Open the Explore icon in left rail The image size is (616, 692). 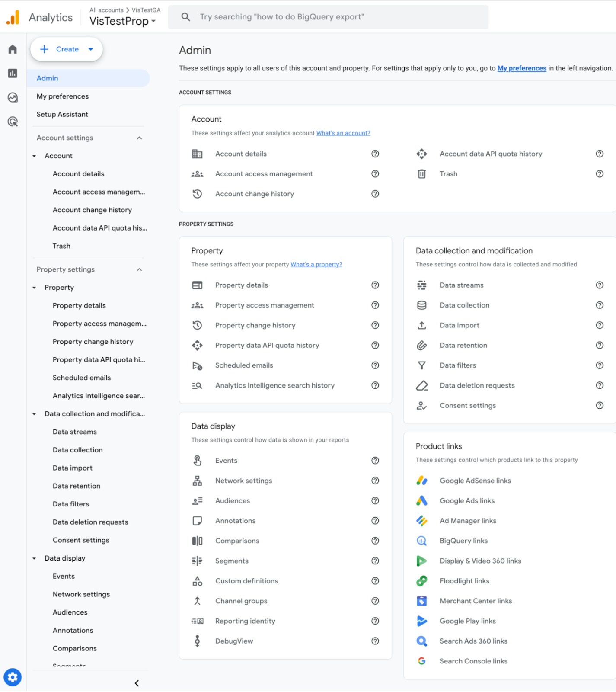(x=13, y=98)
